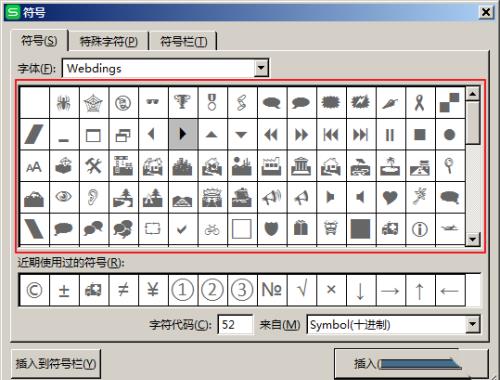
Task: Click the symbol grid scroll up arrow
Action: [473, 94]
